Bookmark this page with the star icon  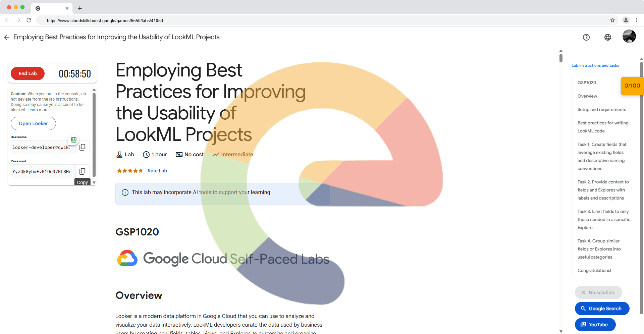tap(612, 20)
